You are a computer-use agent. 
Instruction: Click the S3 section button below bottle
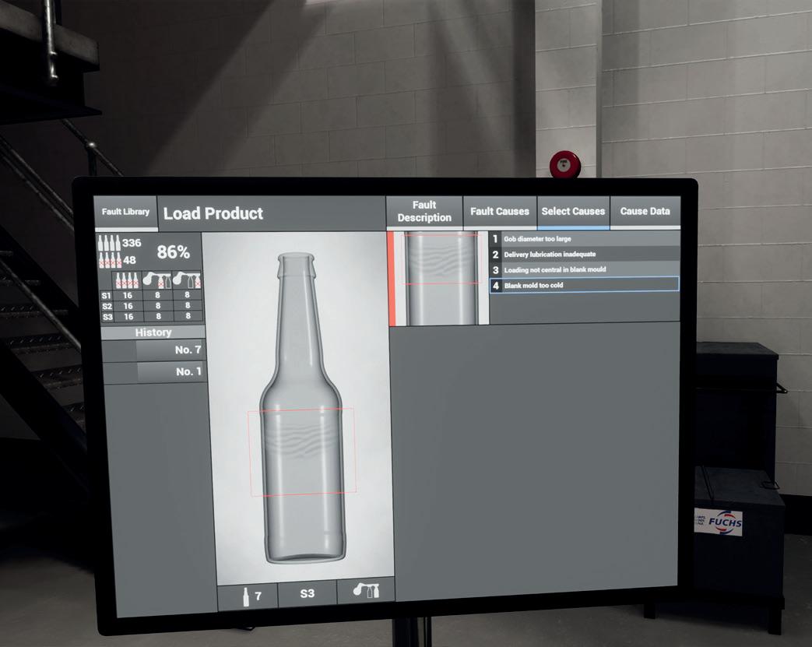(308, 593)
